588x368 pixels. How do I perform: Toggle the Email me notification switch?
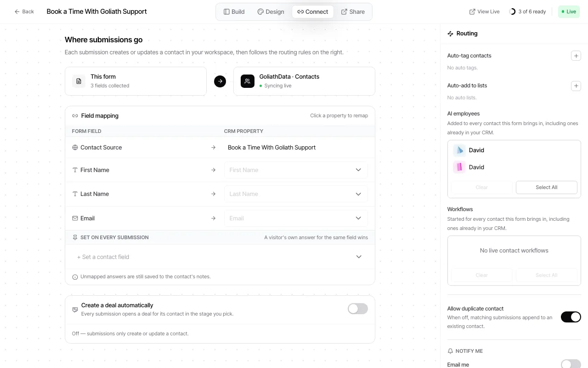pos(571,364)
